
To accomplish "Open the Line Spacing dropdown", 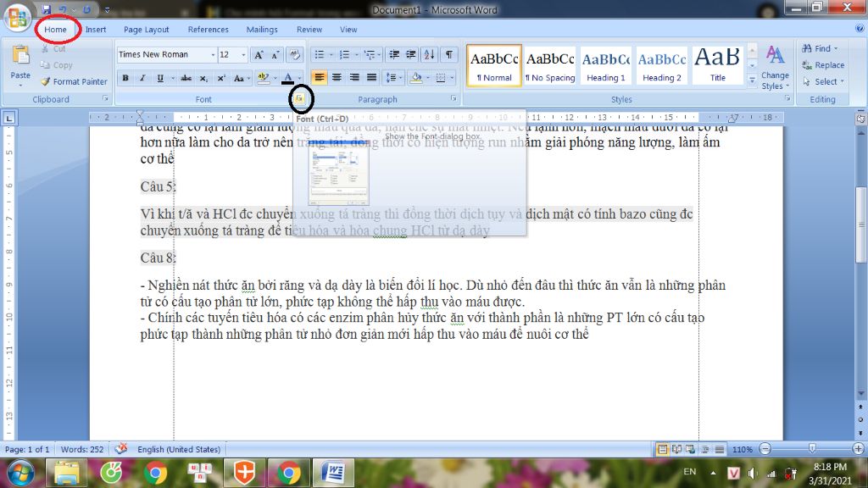I will pyautogui.click(x=392, y=78).
